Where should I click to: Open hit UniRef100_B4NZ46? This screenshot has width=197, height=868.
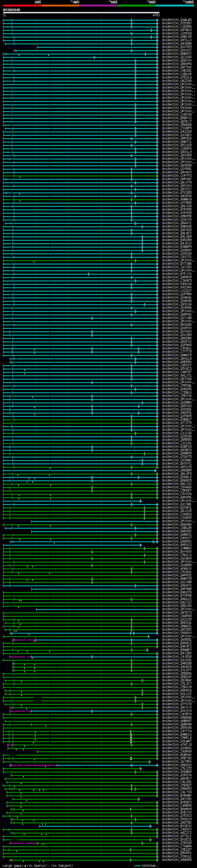(x=177, y=226)
